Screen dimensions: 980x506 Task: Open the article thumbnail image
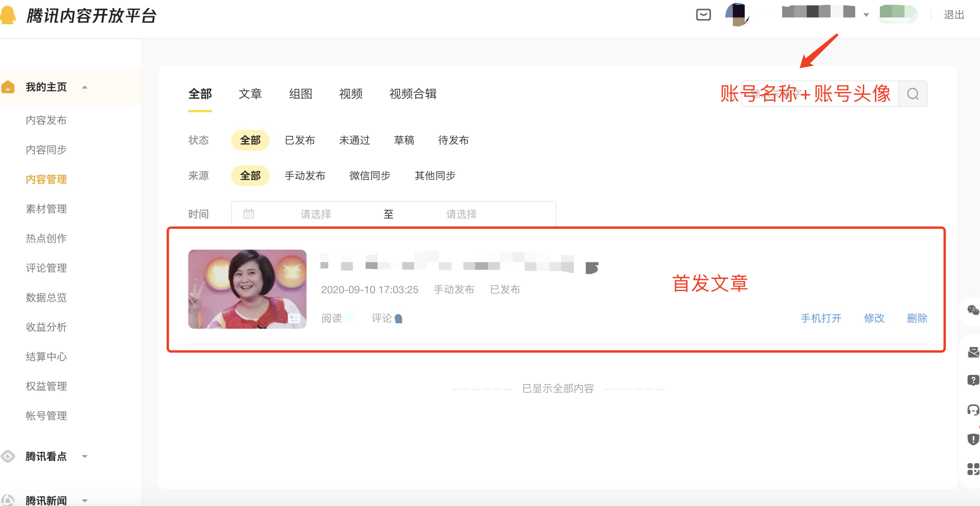pyautogui.click(x=247, y=289)
